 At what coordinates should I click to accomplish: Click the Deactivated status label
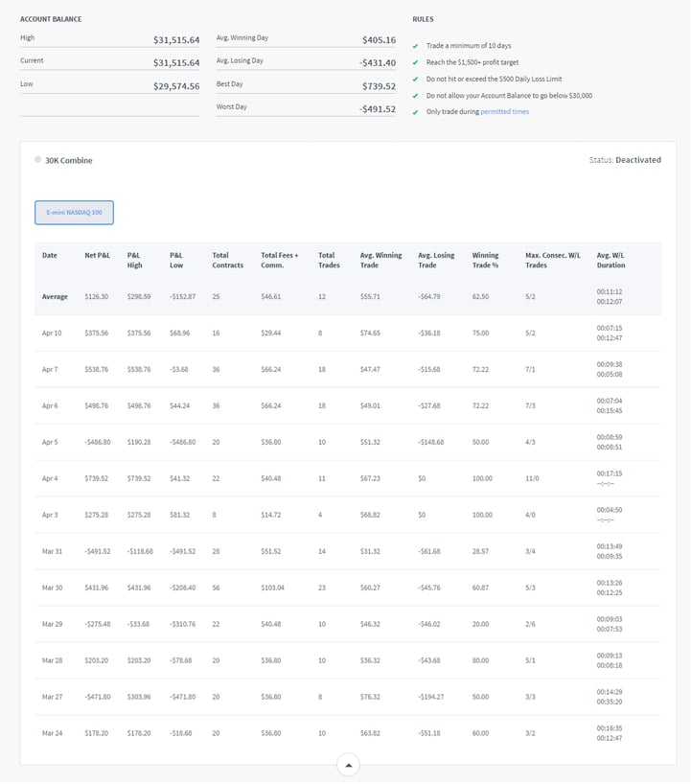(x=637, y=160)
